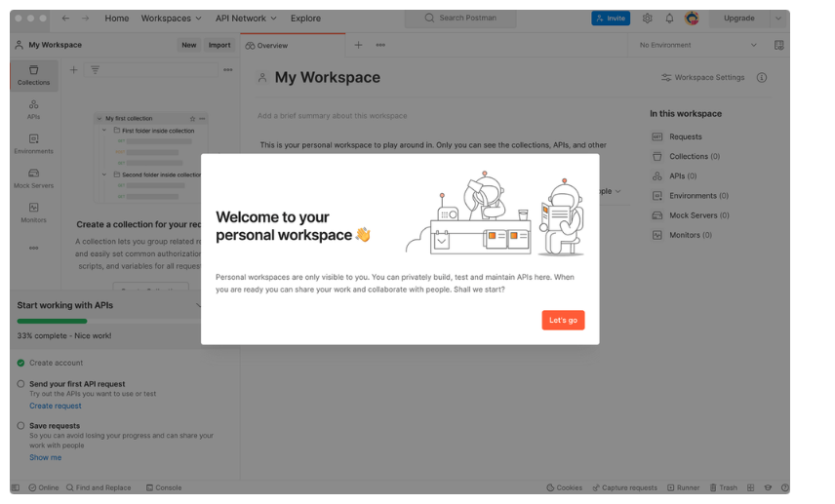Open the Bootcamp graduation cap icon
This screenshot has width=835, height=504.
[x=768, y=487]
